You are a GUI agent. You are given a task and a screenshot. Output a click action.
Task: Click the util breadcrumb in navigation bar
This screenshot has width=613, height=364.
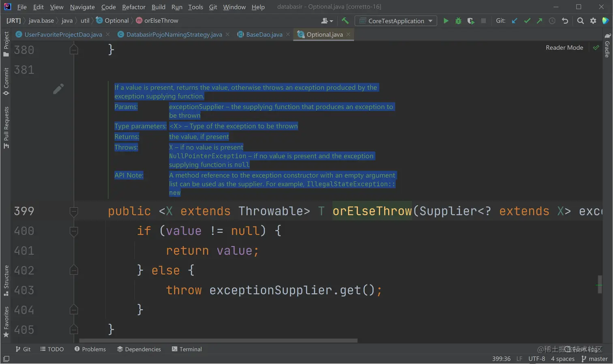[x=85, y=20]
